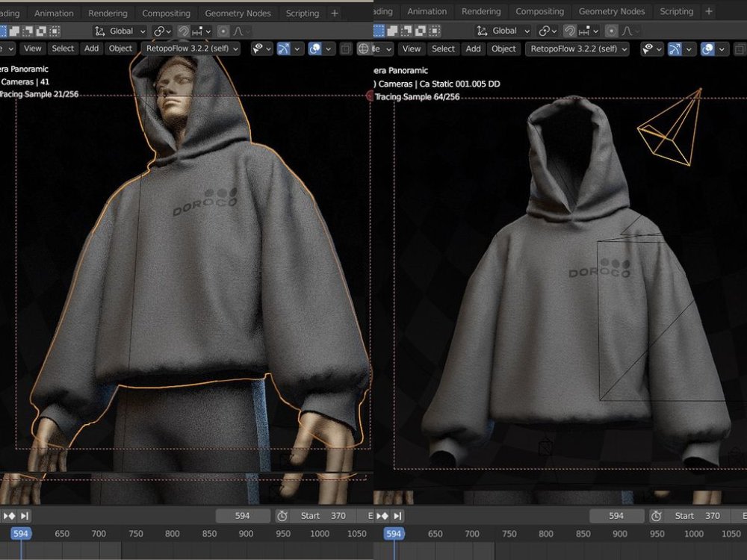The width and height of the screenshot is (747, 560).
Task: Open RetopoFlow 3.2.2 dropdown in left viewport
Action: (191, 49)
